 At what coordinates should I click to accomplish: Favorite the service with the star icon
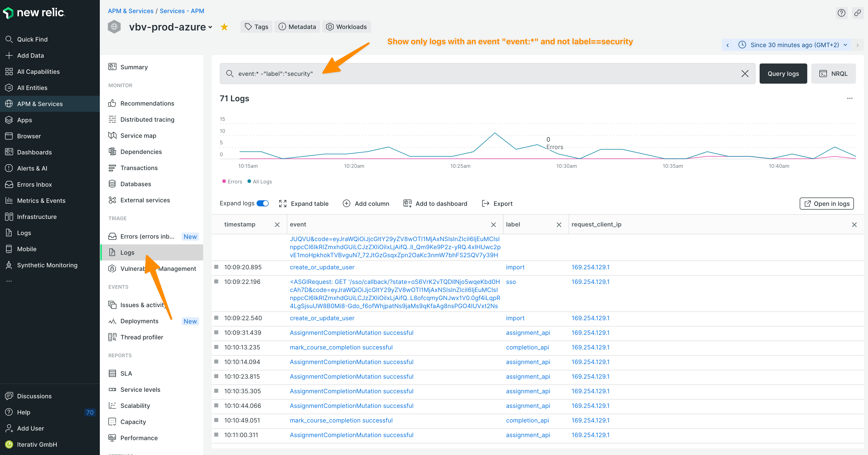pyautogui.click(x=224, y=27)
